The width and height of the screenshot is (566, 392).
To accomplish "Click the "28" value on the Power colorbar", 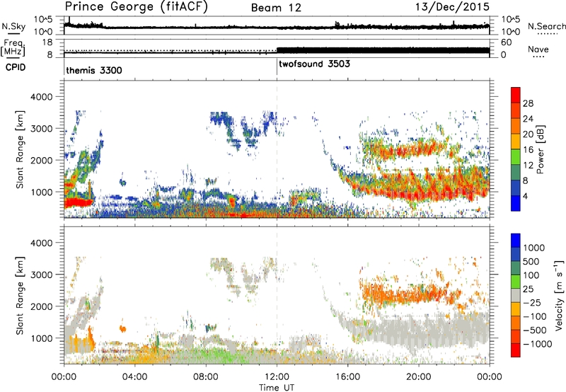I will 528,103.
